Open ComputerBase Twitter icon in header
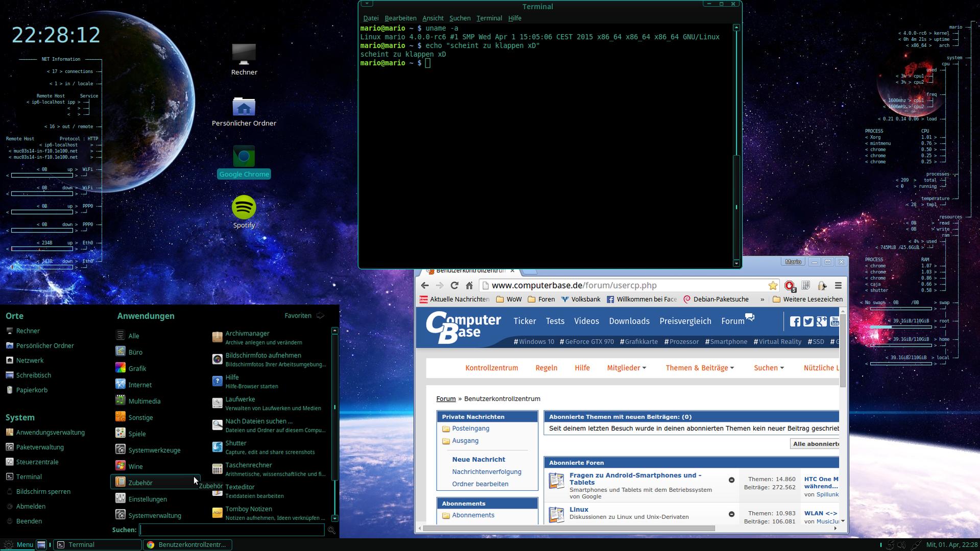Image resolution: width=980 pixels, height=551 pixels. (x=808, y=321)
